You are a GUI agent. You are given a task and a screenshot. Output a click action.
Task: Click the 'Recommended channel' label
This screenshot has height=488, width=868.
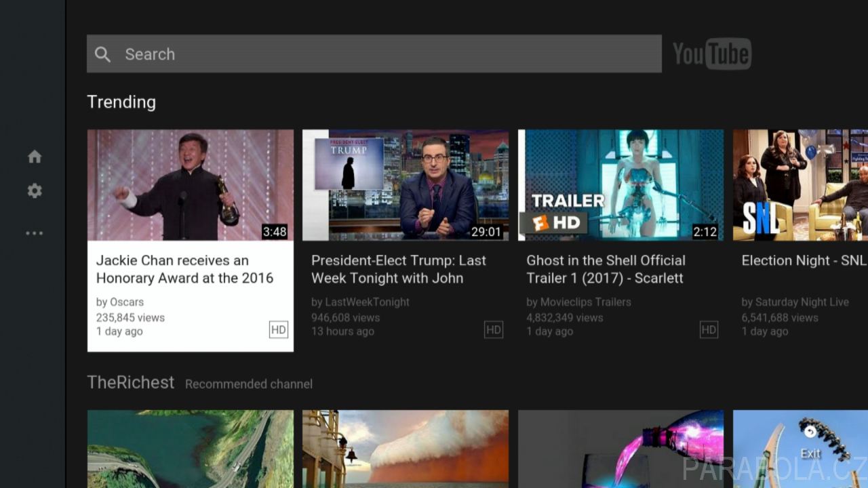point(249,384)
